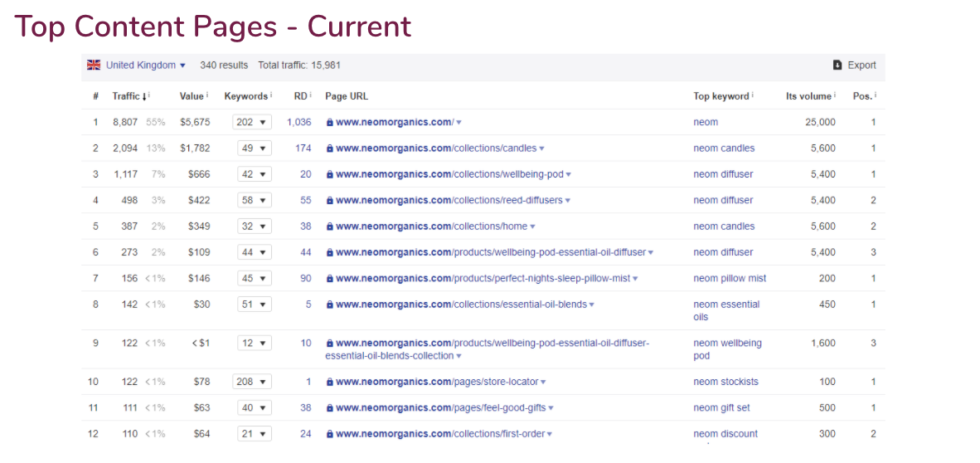Viewport: 980px width, 463px height.
Task: Expand the arrow next to pages/store-locator URL
Action: [x=543, y=383]
